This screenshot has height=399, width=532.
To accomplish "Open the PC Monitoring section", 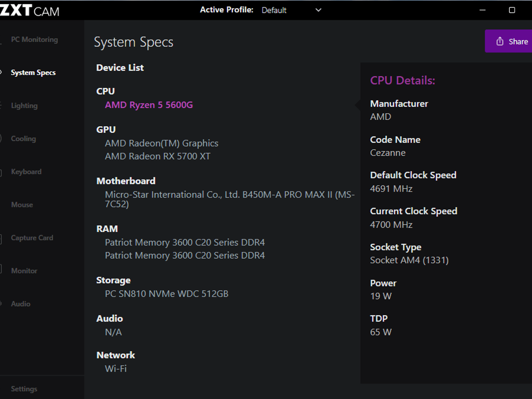I will click(x=34, y=39).
